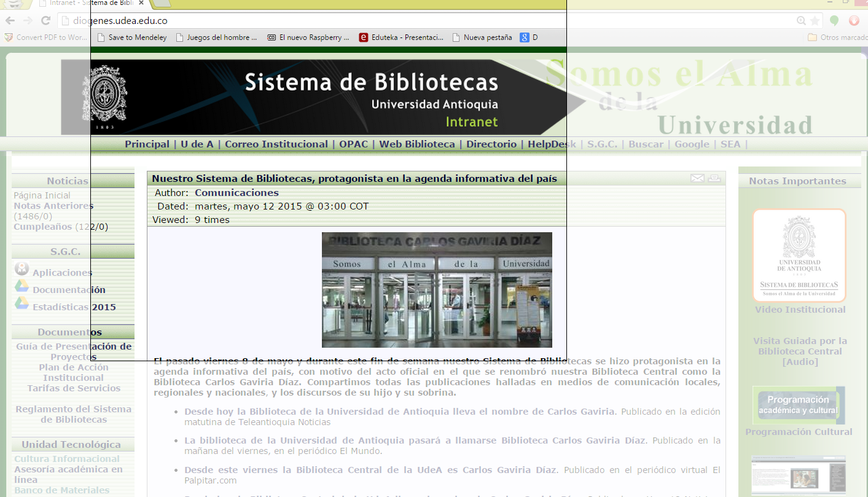
Task: Open the Aplicaciones text link
Action: tap(63, 273)
